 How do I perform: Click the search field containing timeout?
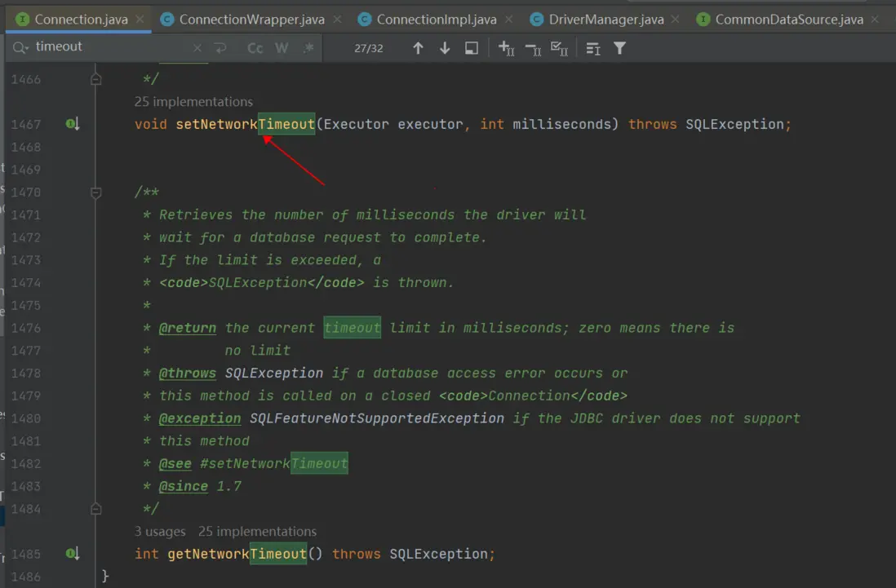coord(109,46)
